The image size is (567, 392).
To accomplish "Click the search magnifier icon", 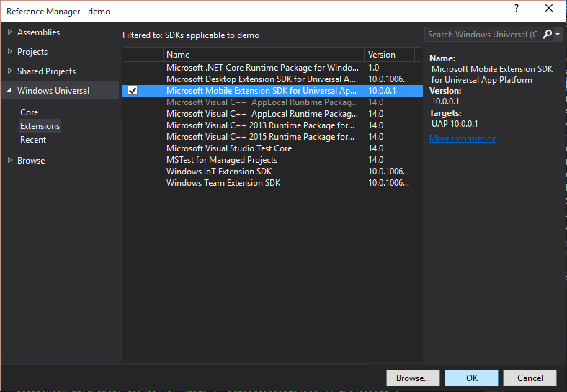I will [x=548, y=35].
